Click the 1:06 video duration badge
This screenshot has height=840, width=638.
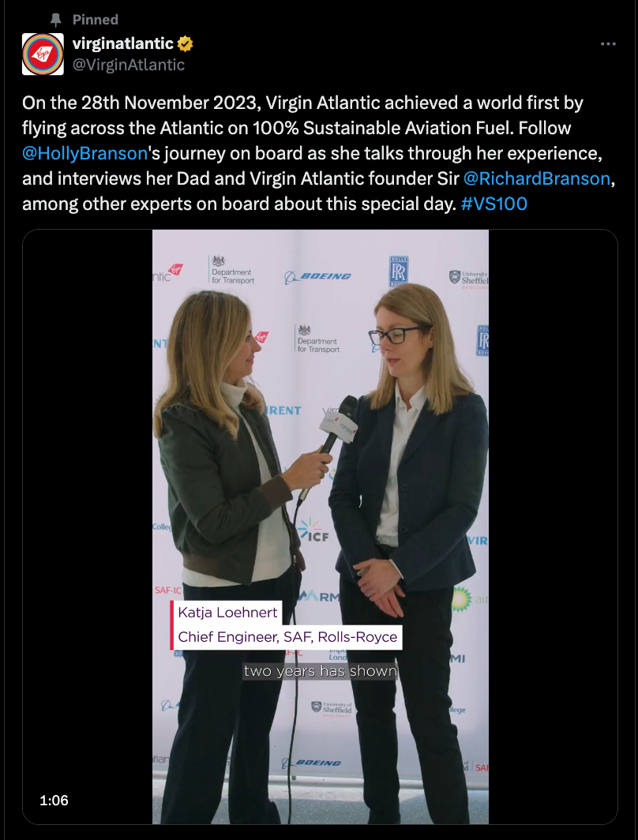54,801
